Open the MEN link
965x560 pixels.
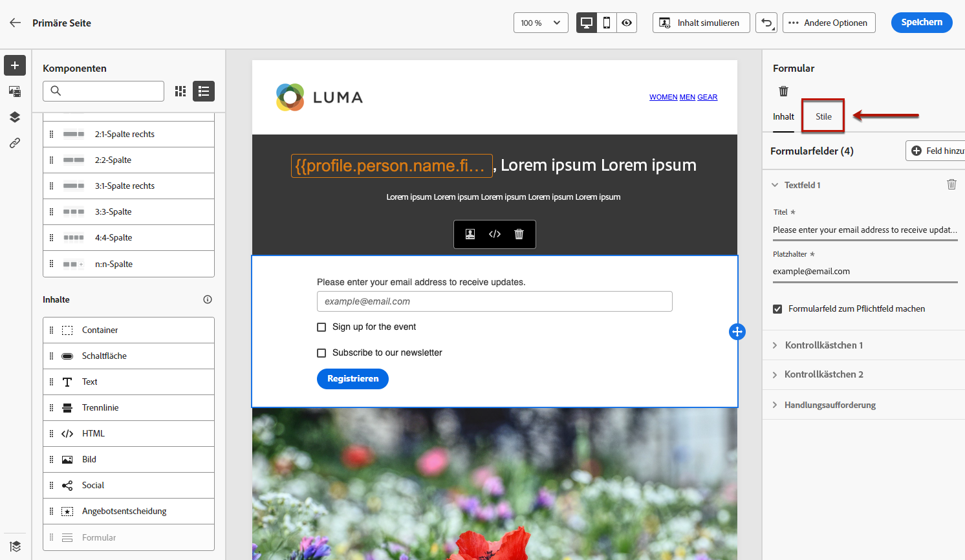click(x=687, y=98)
